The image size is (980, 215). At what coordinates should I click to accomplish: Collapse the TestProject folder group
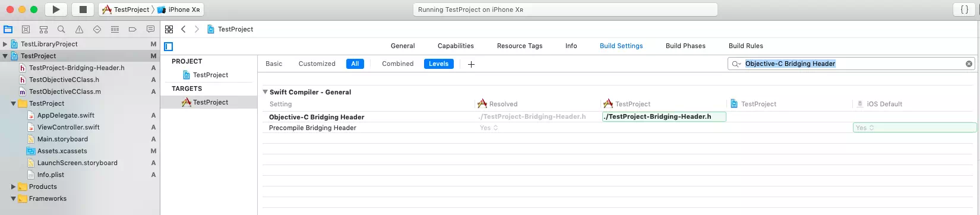14,103
